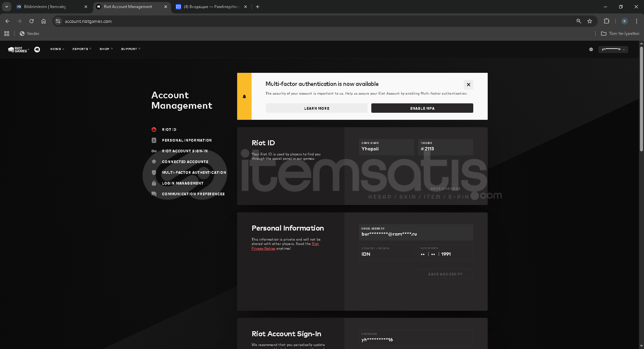
Task: Click the Login Management lock icon
Action: [154, 183]
